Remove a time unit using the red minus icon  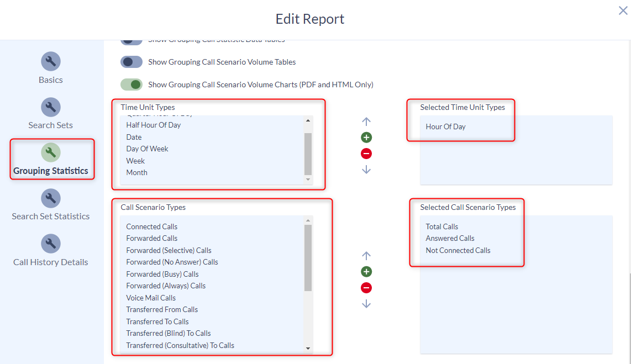point(366,154)
